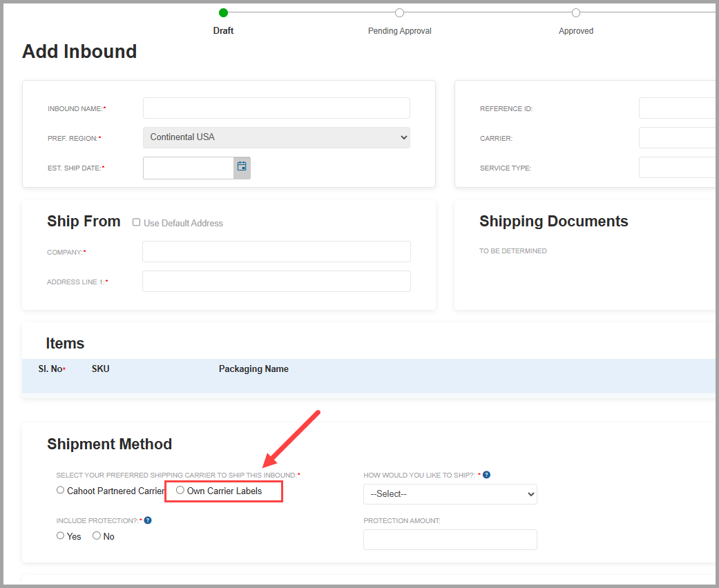The image size is (719, 588).
Task: Click the Items section heading
Action: [65, 343]
